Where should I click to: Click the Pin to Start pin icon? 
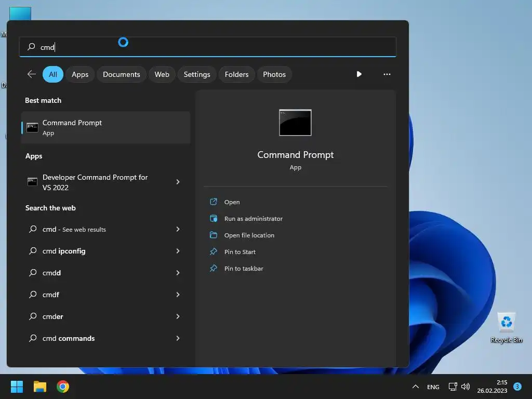(x=214, y=252)
